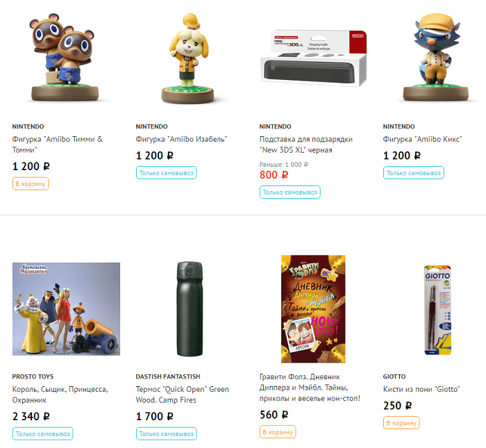Add Amiibo Тимми & Томми to cart

(x=31, y=183)
